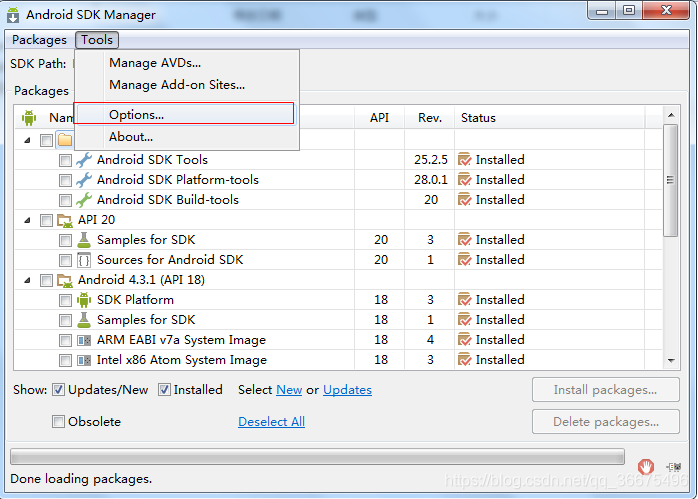698x499 pixels.
Task: Click the wrench icon beside Android SDK Tools
Action: tap(84, 160)
